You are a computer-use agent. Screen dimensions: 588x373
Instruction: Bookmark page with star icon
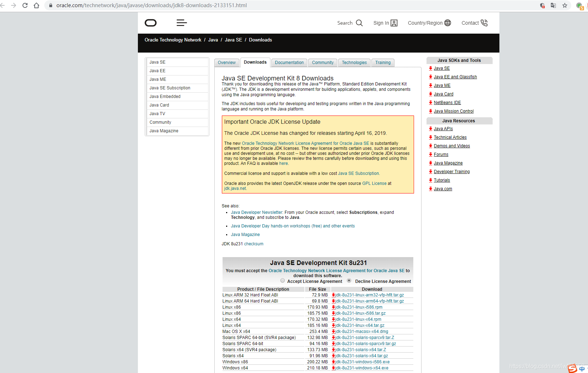pos(565,5)
